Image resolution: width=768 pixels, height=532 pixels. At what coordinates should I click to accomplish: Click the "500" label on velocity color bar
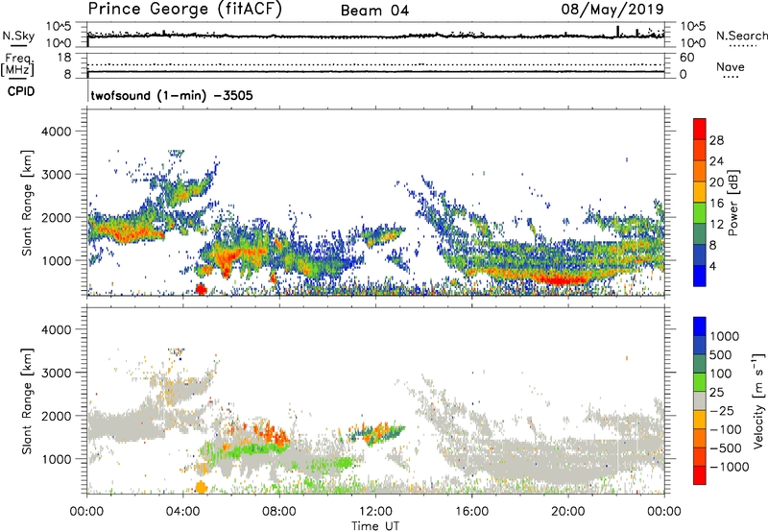coord(721,355)
